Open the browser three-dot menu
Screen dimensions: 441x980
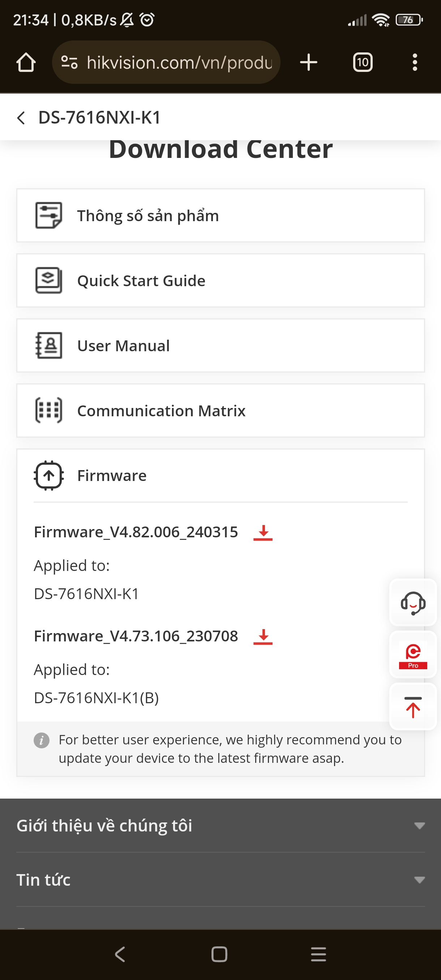pyautogui.click(x=414, y=63)
